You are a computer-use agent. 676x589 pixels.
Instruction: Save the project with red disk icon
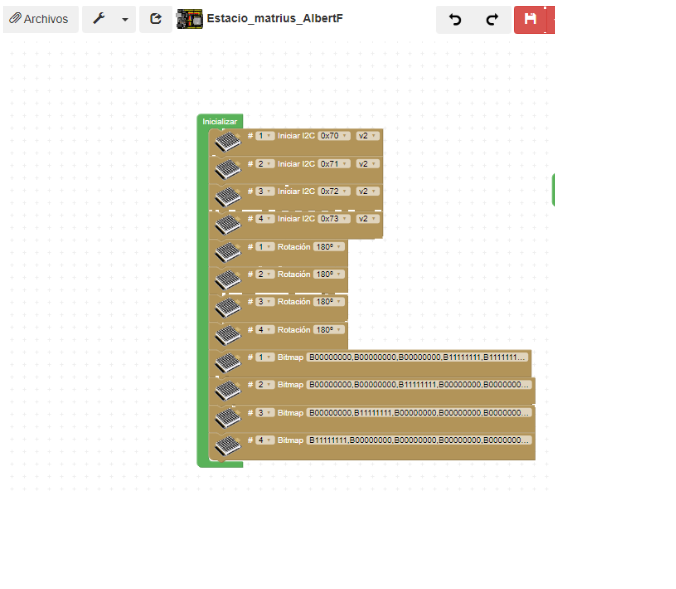[x=531, y=19]
